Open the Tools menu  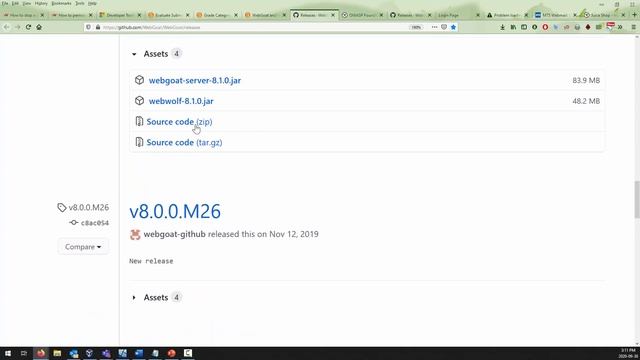click(x=80, y=3)
